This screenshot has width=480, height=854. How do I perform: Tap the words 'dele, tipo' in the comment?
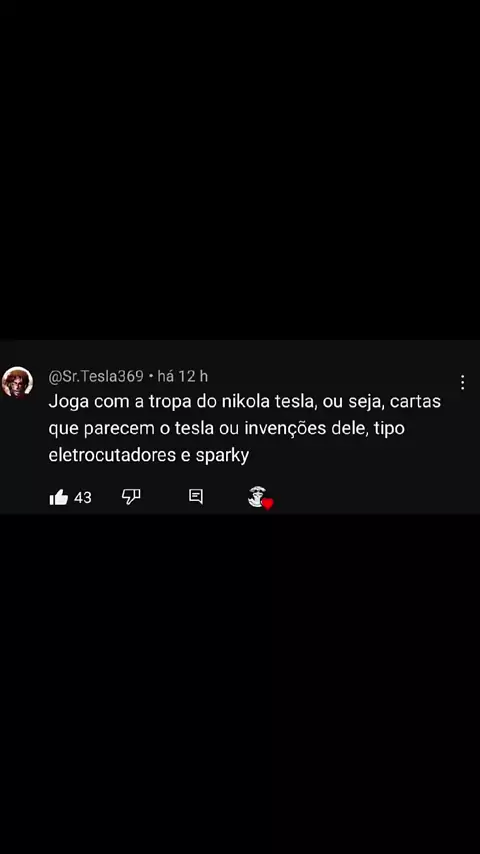368,429
